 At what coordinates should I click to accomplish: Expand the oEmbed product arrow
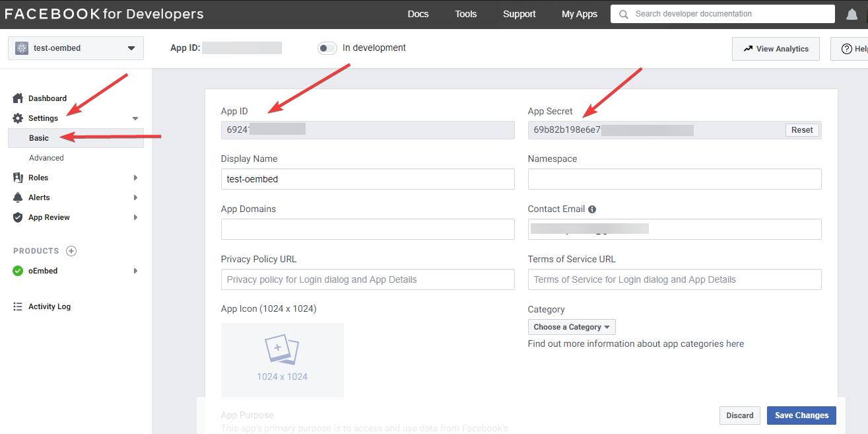coord(135,271)
